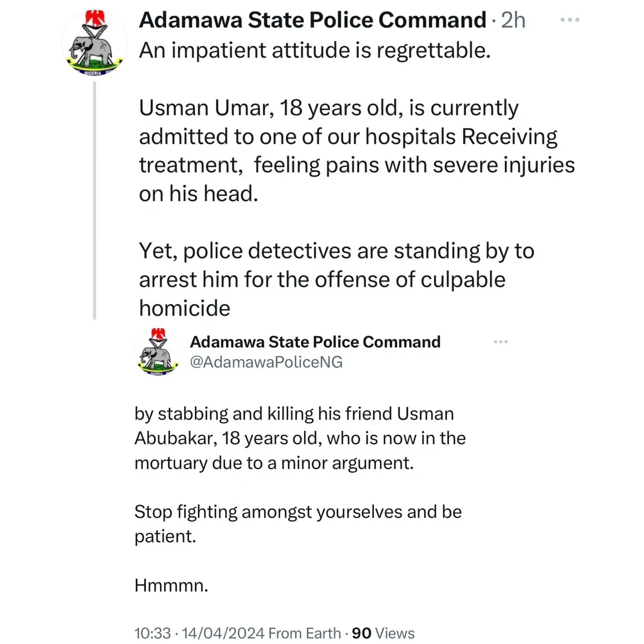Click the 'Hmmmn.' line in quoted tweet
The width and height of the screenshot is (644, 644).
pyautogui.click(x=171, y=586)
